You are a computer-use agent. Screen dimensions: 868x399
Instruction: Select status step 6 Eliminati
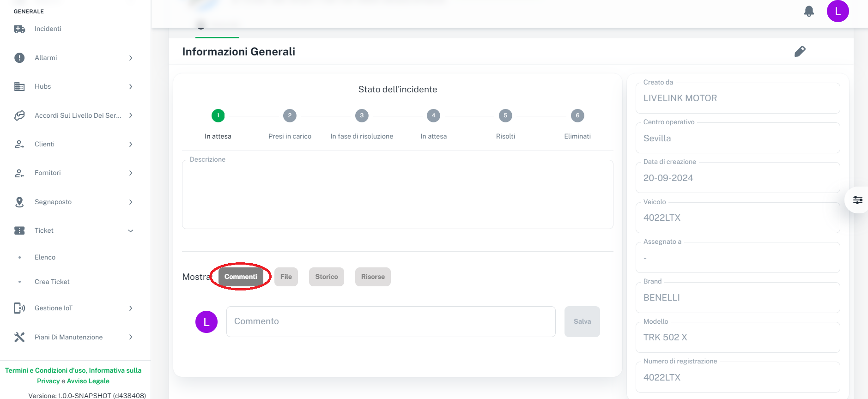(577, 116)
